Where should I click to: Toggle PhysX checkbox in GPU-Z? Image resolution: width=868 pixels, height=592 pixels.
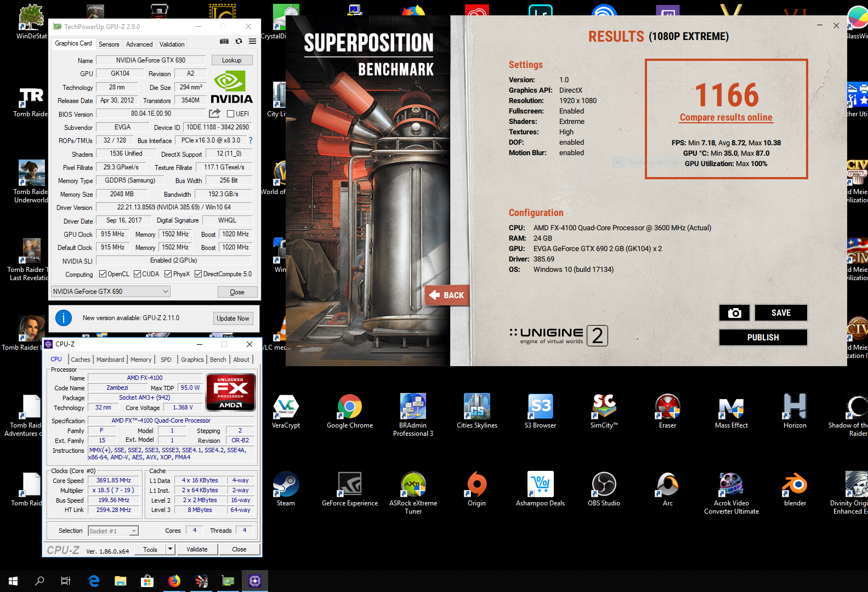[x=168, y=274]
